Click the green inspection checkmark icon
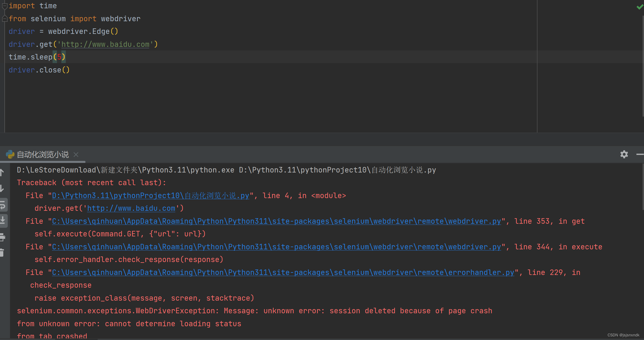The height and width of the screenshot is (340, 644). (640, 7)
